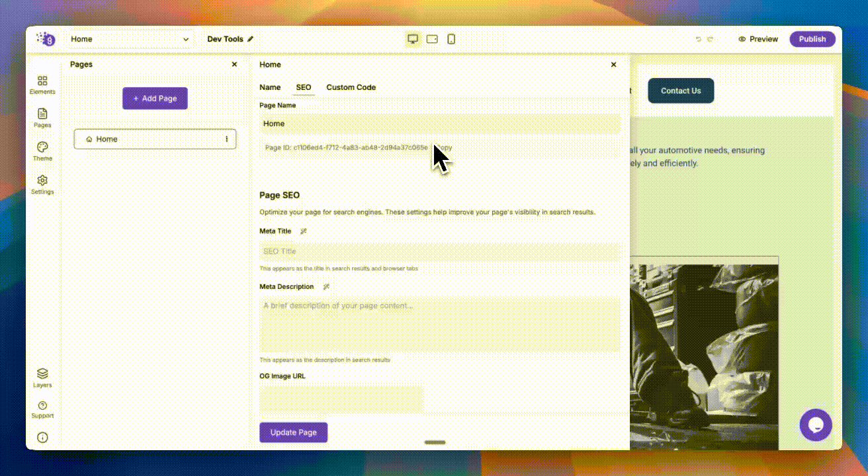Click the pencil icon beside Dev Tools
The width and height of the screenshot is (868, 476).
[x=251, y=39]
